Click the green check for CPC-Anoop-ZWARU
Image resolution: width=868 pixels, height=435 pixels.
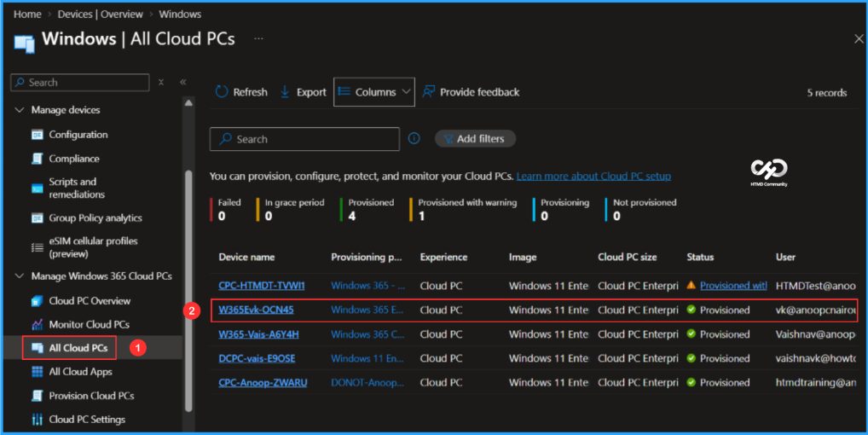(691, 382)
